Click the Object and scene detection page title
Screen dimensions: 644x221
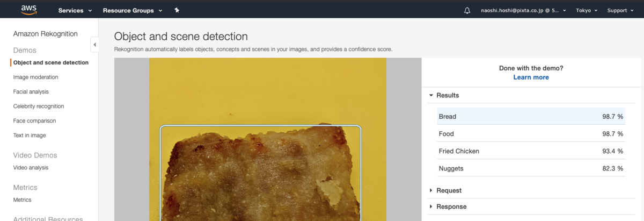tap(181, 36)
